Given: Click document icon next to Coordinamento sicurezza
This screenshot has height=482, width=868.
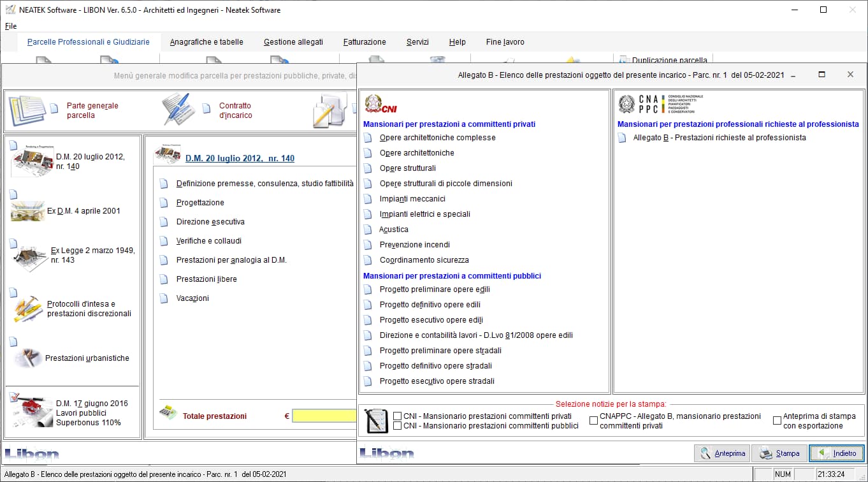Looking at the screenshot, I should (x=367, y=260).
